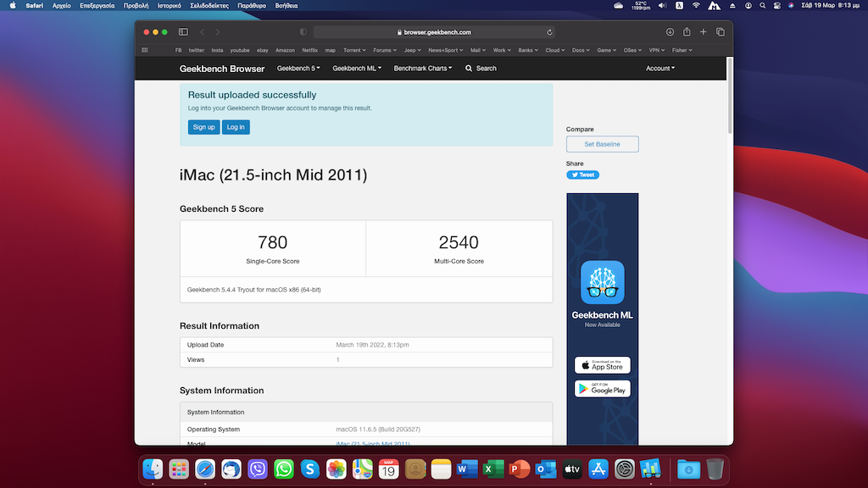Click the Geekbench Browser logo link

pos(222,69)
